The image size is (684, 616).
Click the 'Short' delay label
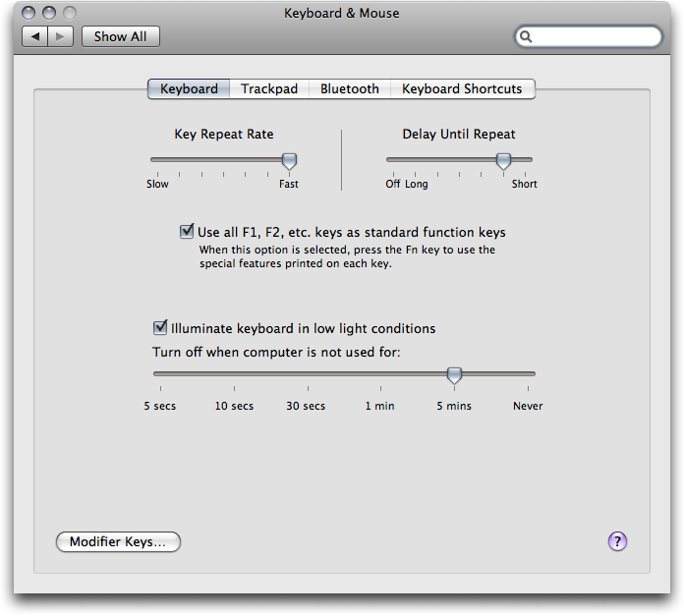tap(525, 184)
